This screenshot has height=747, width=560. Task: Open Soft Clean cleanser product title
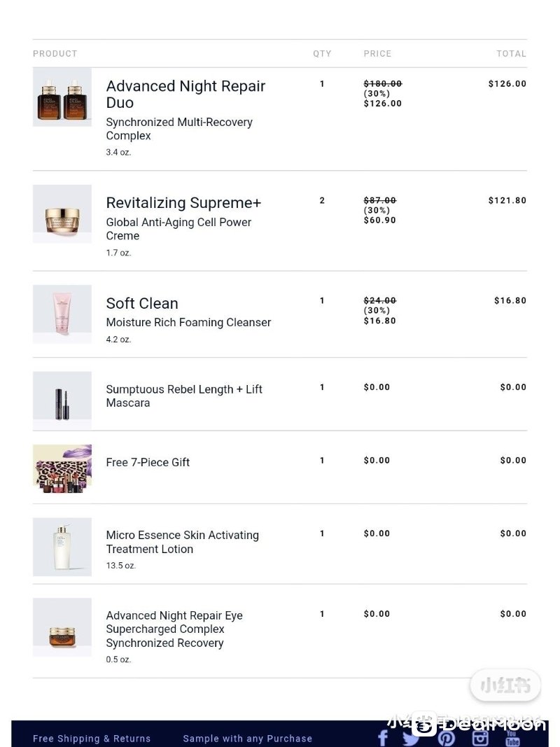pos(142,303)
